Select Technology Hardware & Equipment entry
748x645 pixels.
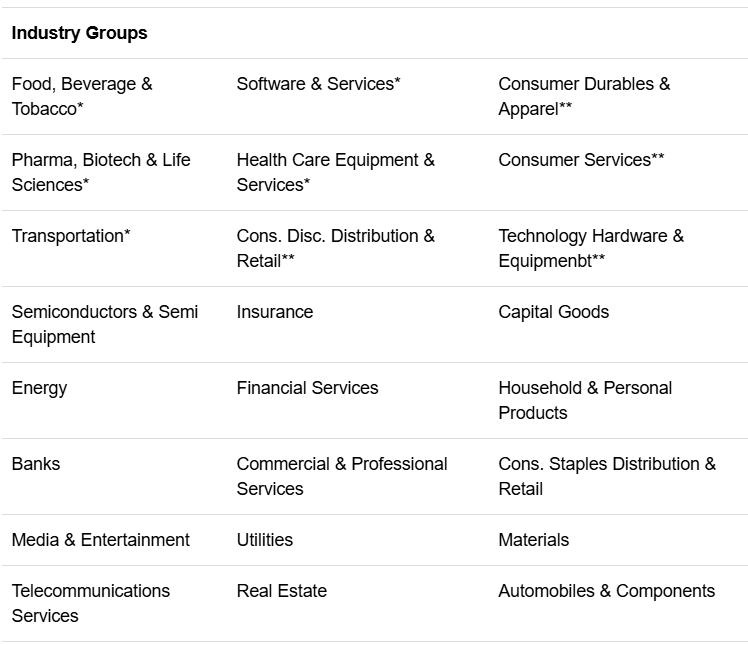click(591, 248)
